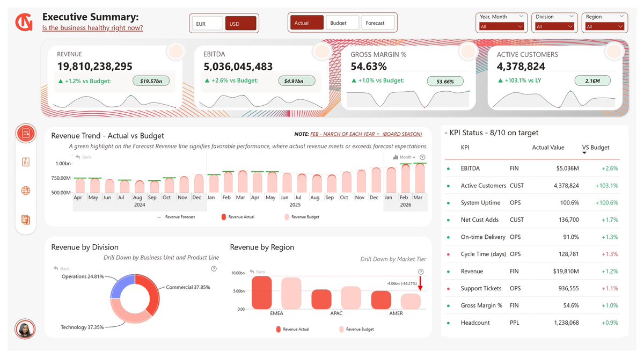Open the executive summary report page icon
Image resolution: width=644 pixels, height=358 pixels.
26,133
